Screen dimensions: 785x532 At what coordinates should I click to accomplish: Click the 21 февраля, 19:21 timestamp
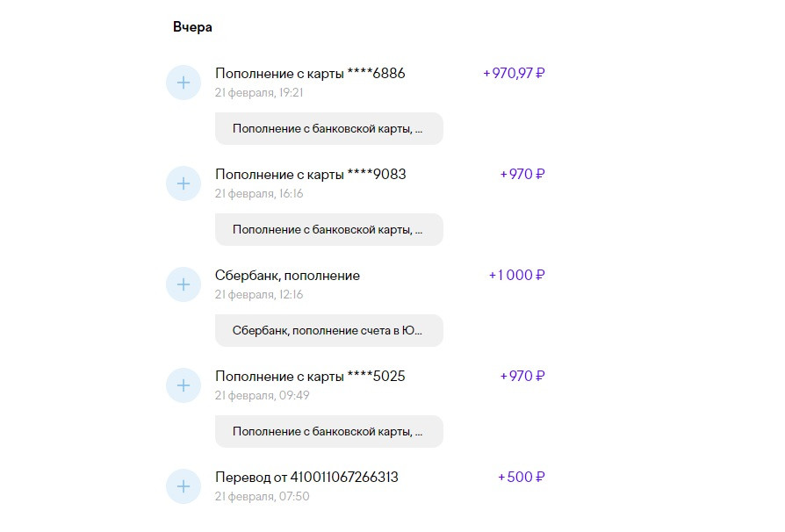click(259, 92)
